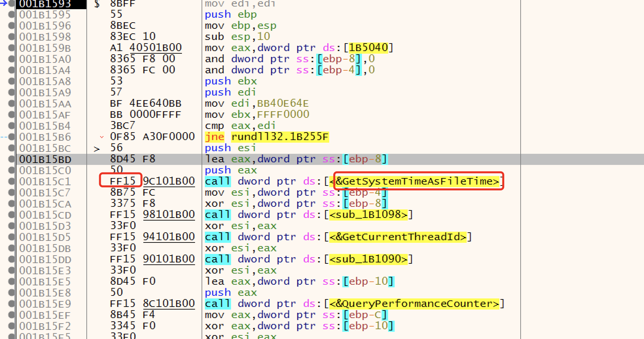The width and height of the screenshot is (644, 339).
Task: Select the GetCurrentThreadId call line
Action: coord(398,237)
